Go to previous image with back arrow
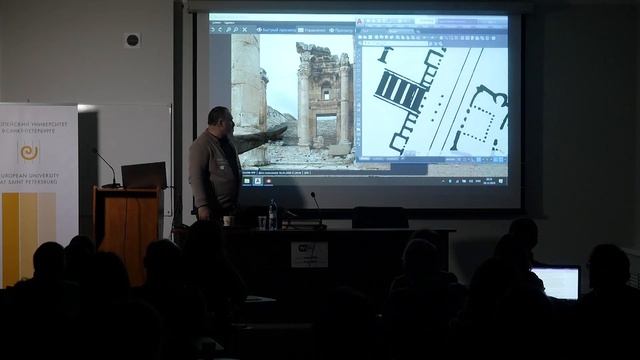 [x=220, y=30]
